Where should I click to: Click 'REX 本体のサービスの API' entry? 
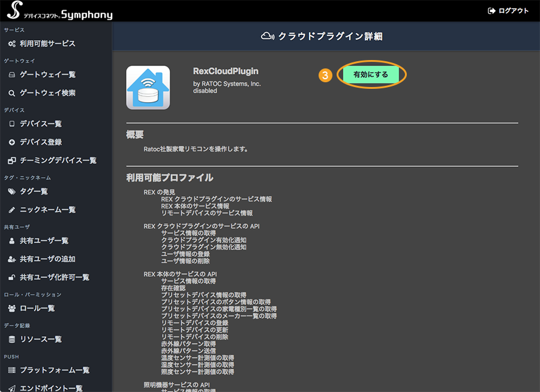(180, 274)
